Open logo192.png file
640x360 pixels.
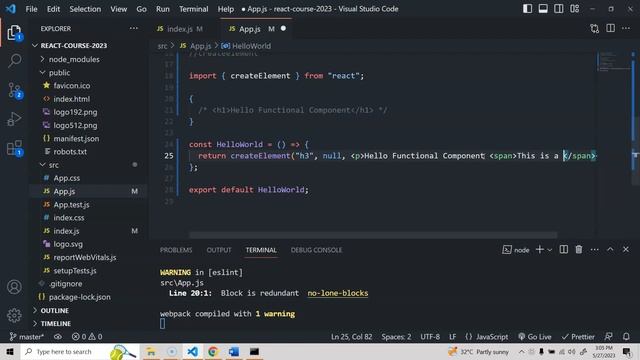75,112
